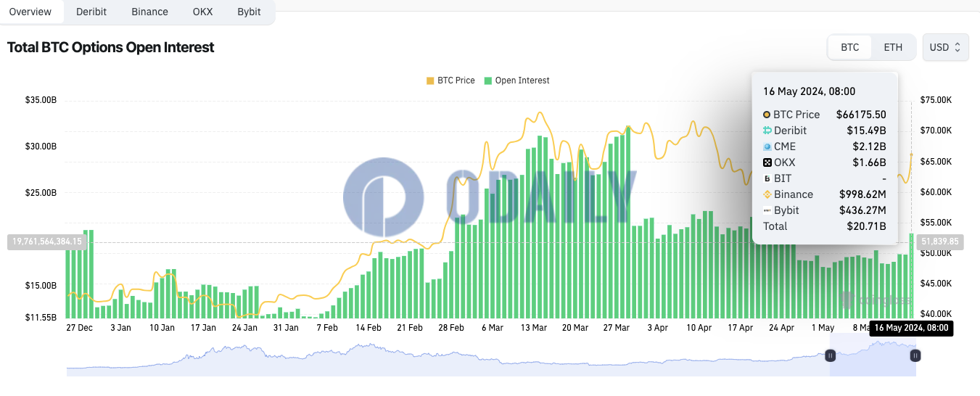Switch to the Overview tab
The height and width of the screenshot is (396, 980).
(30, 12)
